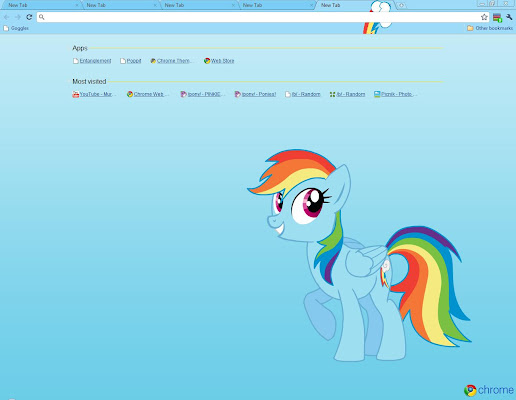Open /b/ - Random with blank page icon
Image resolution: width=516 pixels, height=400 pixels.
(303, 94)
